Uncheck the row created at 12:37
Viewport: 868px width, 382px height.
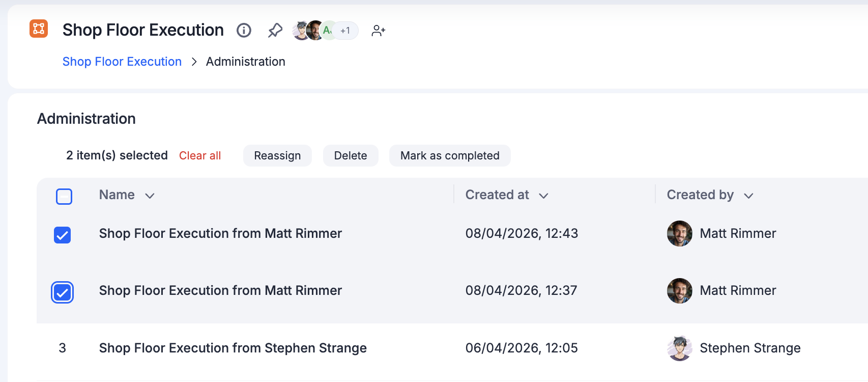point(63,292)
